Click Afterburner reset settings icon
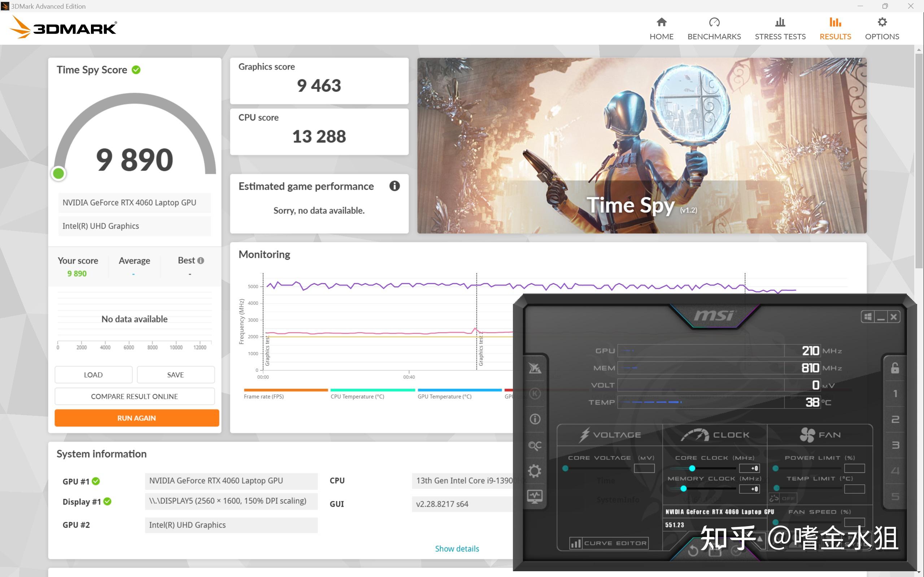The width and height of the screenshot is (924, 577). coord(693,551)
